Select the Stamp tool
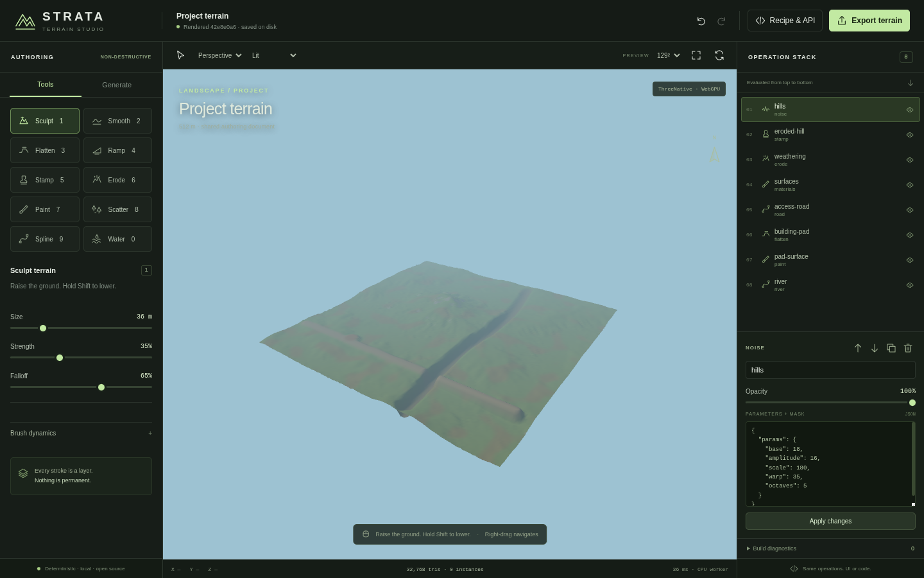 tap(45, 180)
